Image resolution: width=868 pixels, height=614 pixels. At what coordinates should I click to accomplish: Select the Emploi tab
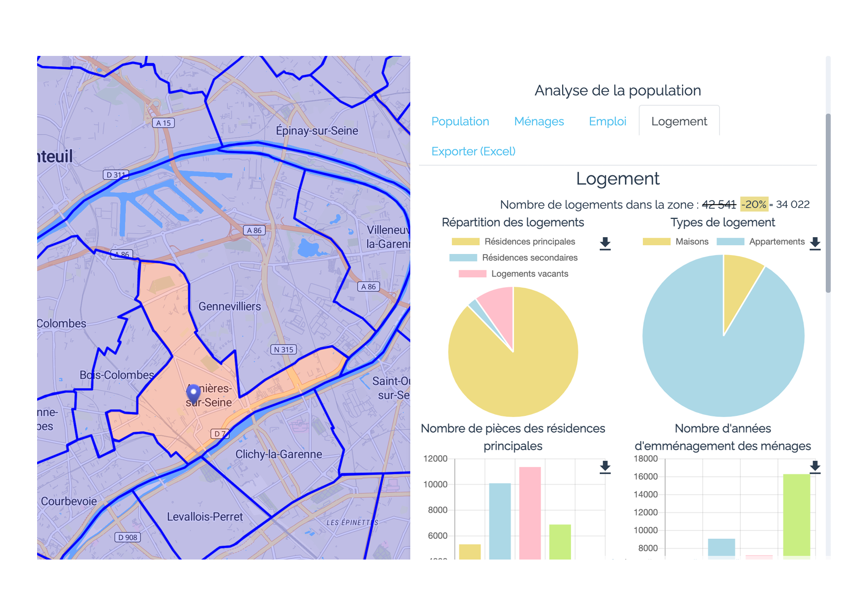(x=607, y=121)
